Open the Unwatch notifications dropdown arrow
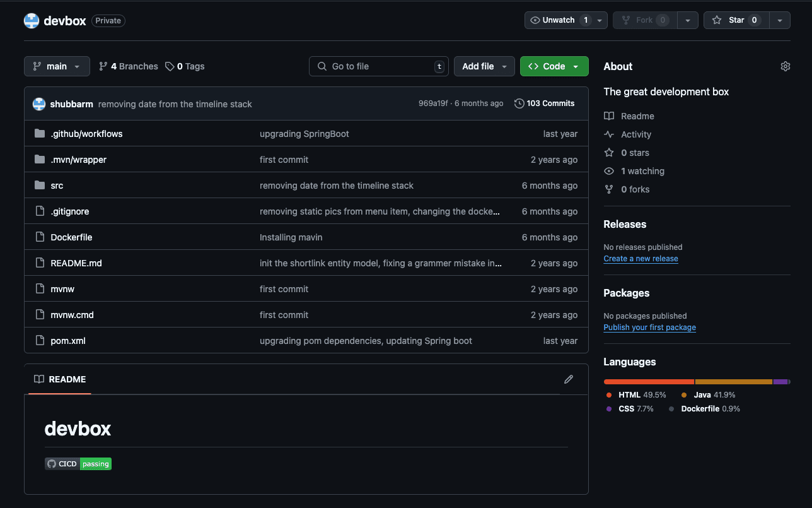Viewport: 812px width, 508px height. point(600,20)
